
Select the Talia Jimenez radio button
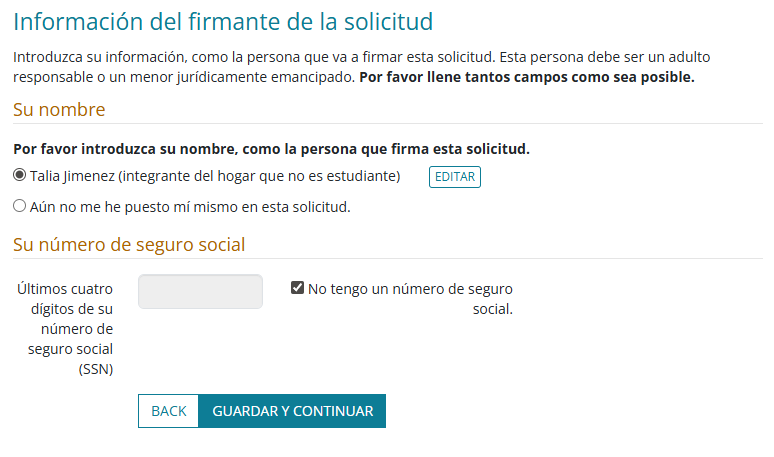point(20,176)
